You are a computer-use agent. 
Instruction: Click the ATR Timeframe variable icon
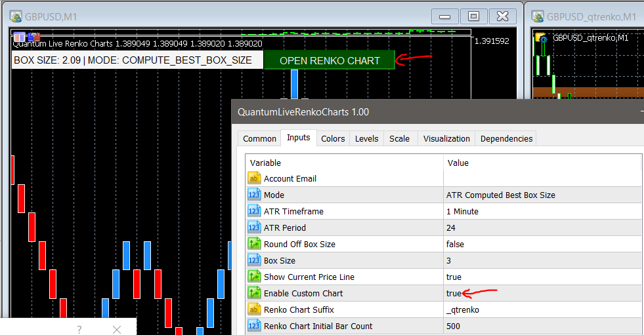click(x=254, y=211)
